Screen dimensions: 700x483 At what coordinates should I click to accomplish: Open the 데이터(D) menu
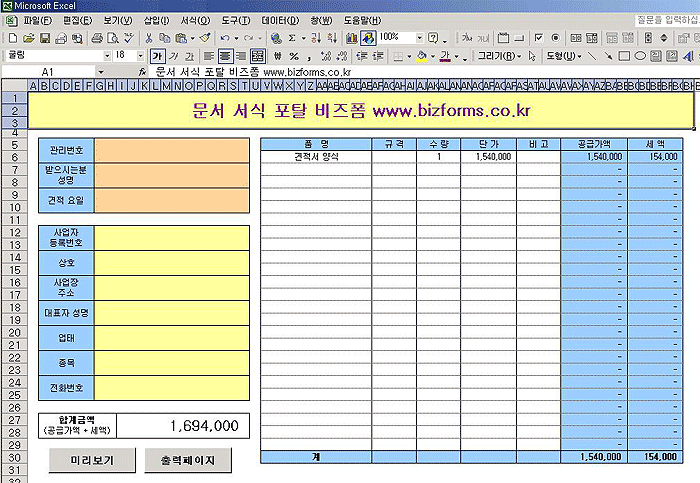(x=279, y=20)
